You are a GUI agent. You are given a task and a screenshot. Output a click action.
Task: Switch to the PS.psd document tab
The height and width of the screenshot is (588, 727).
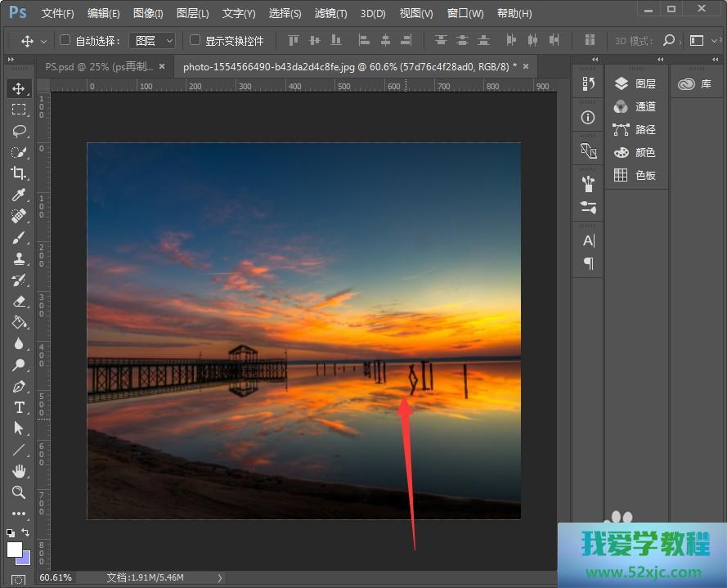pos(98,67)
